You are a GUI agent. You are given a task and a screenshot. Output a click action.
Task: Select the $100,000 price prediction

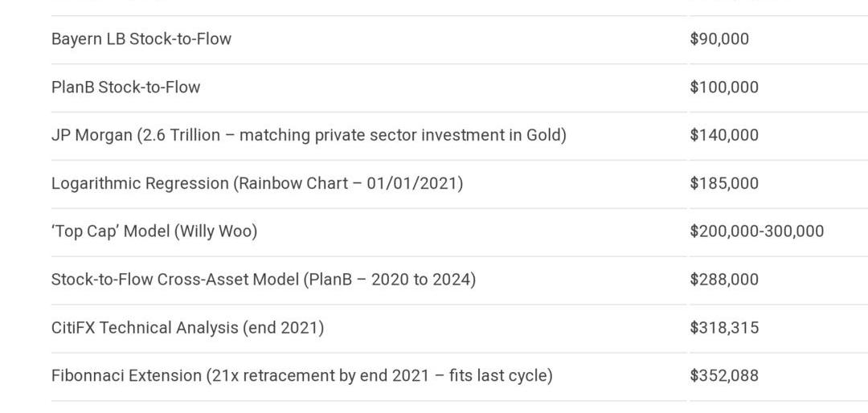(724, 87)
